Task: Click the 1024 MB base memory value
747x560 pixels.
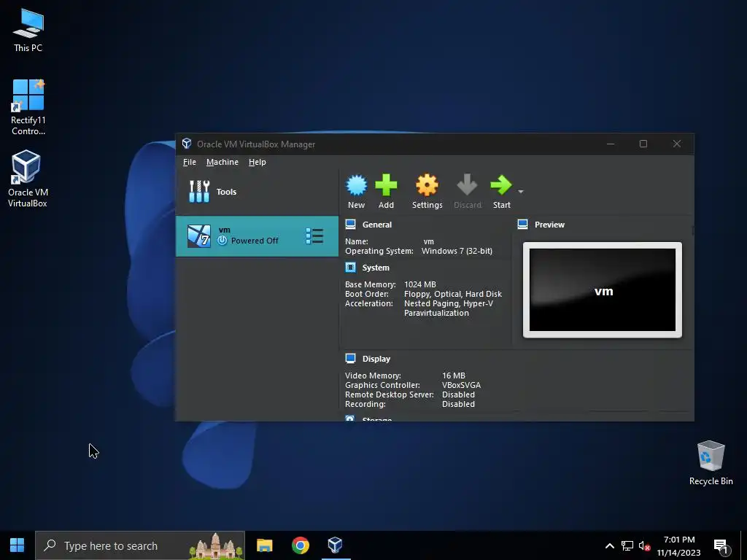Action: click(419, 284)
